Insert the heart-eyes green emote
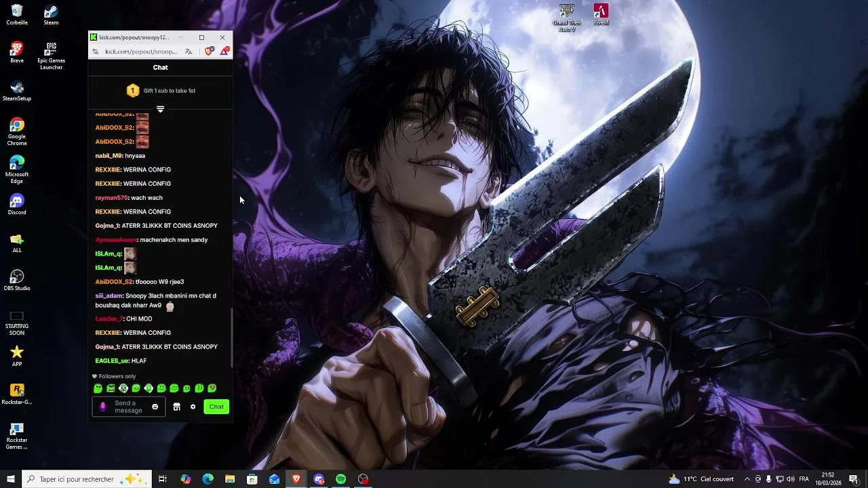868x488 pixels. pyautogui.click(x=212, y=388)
